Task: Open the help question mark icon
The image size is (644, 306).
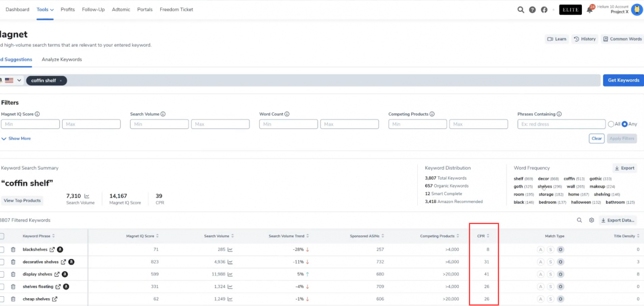Action: [x=533, y=10]
